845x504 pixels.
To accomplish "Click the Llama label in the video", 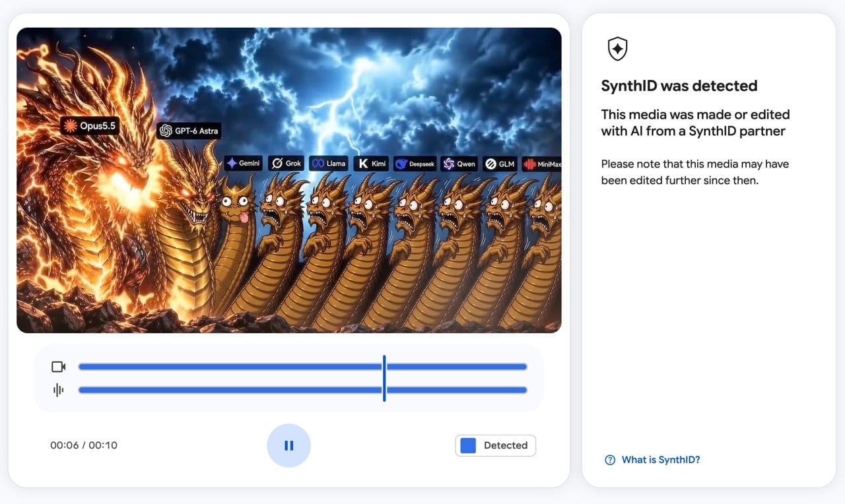I will [x=329, y=163].
